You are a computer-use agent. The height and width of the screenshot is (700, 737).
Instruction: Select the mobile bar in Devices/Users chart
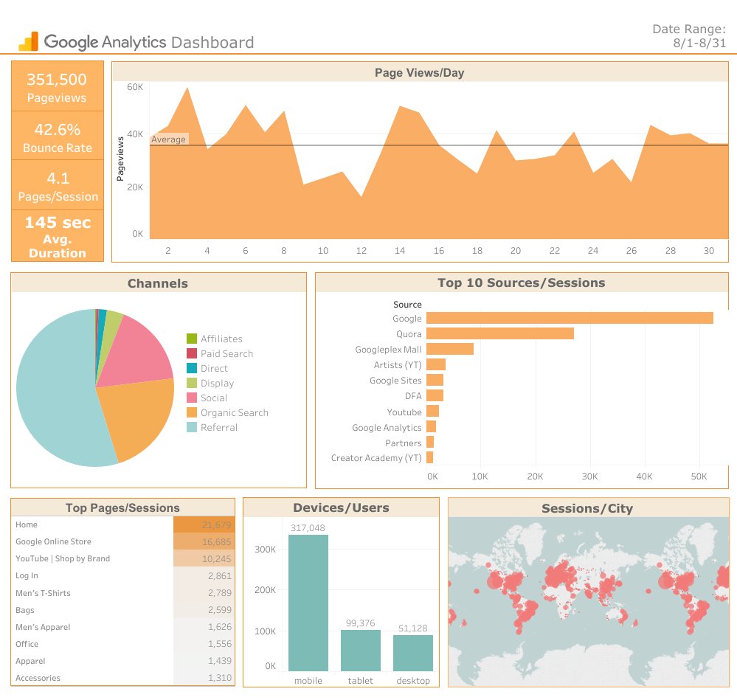[308, 605]
